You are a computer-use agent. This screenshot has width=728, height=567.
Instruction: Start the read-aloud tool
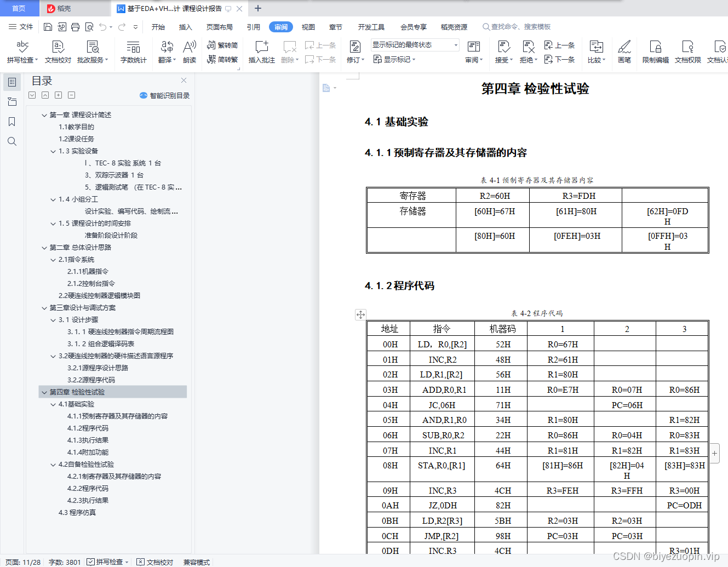pos(190,51)
